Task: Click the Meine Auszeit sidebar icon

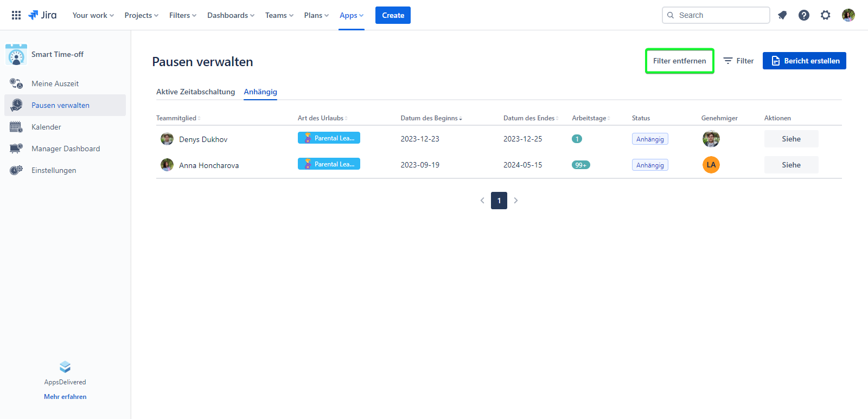Action: tap(16, 83)
